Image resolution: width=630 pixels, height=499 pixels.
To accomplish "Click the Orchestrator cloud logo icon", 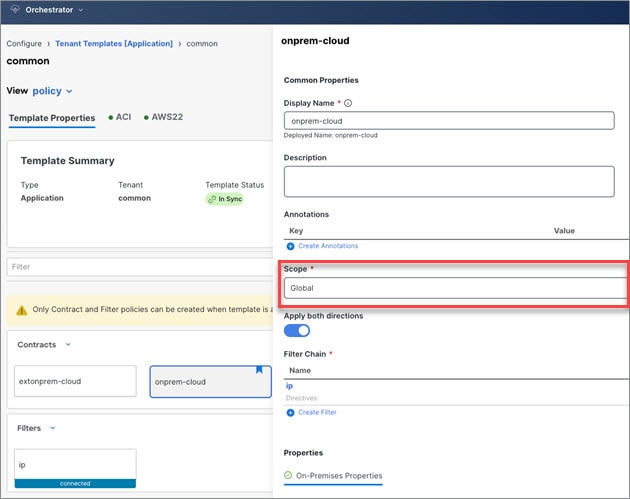I will pyautogui.click(x=15, y=9).
